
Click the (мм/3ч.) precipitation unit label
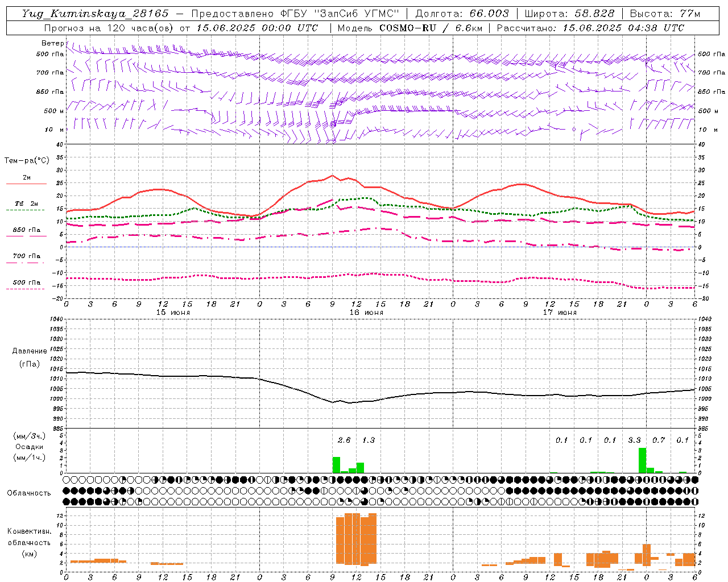pos(30,436)
